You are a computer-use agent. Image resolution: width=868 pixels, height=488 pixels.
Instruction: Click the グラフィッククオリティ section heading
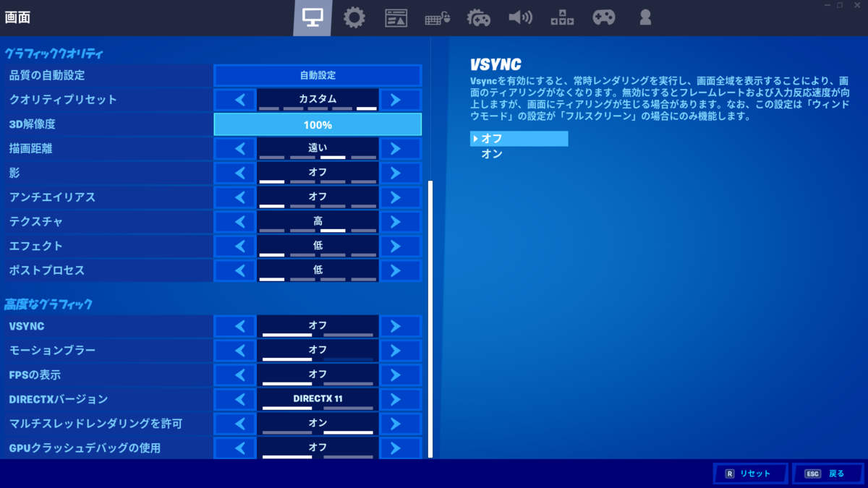pos(54,53)
